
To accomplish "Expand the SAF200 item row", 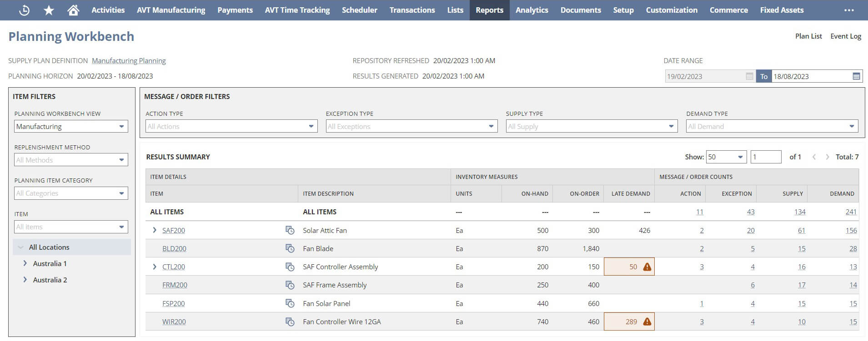I will (155, 230).
